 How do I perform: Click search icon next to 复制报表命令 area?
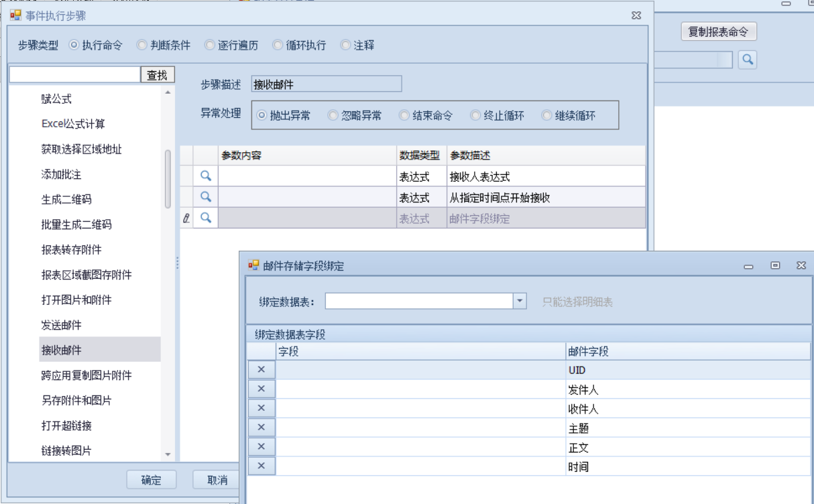pos(748,60)
